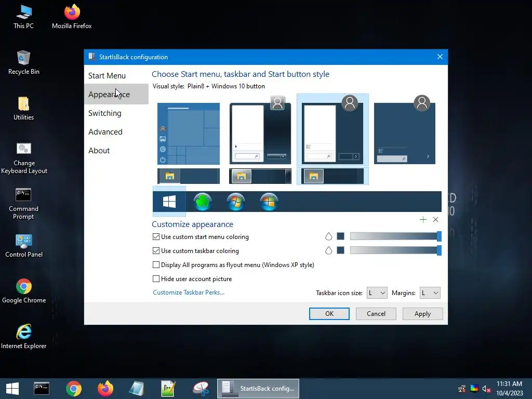Screen dimensions: 532x399
Task: Add a custom start button image with plus icon
Action: pyautogui.click(x=423, y=220)
